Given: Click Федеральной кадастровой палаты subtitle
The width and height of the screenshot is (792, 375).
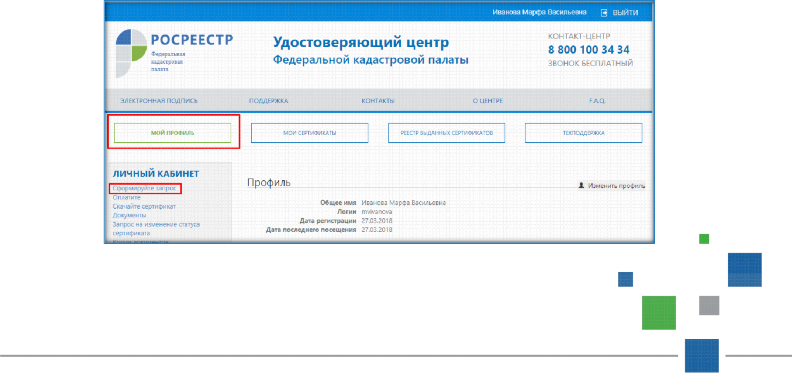Looking at the screenshot, I should coord(371,61).
